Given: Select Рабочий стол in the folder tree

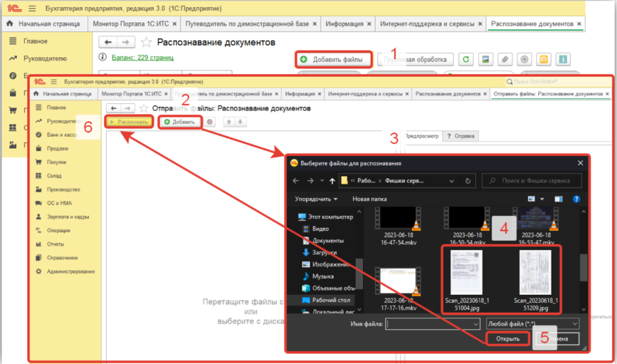Looking at the screenshot, I should [325, 300].
